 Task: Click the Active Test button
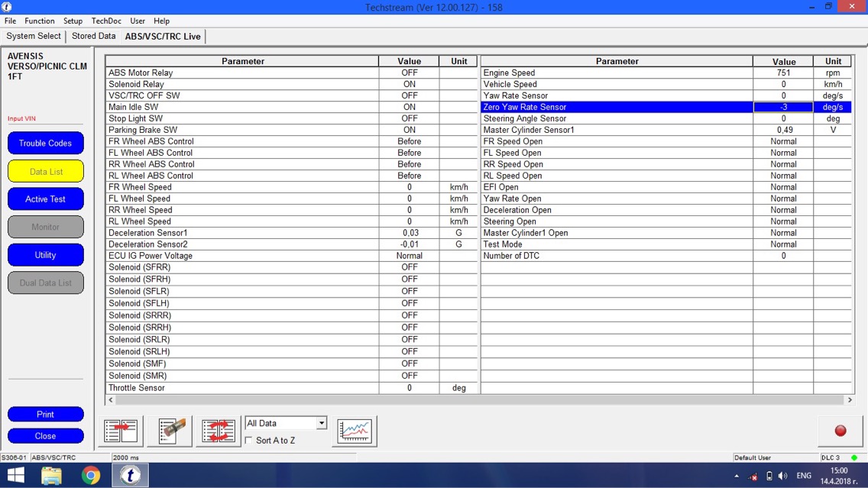[46, 199]
